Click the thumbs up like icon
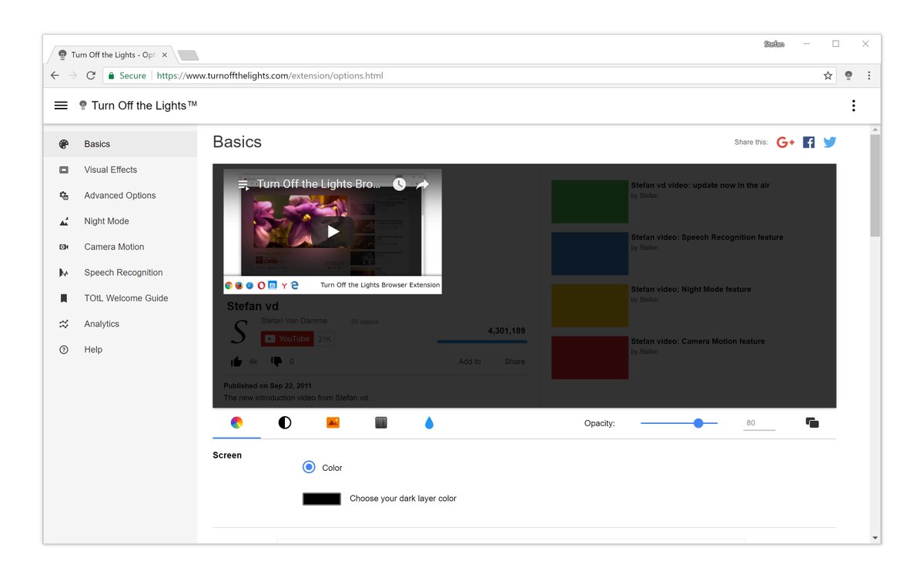This screenshot has width=924, height=578. (236, 361)
